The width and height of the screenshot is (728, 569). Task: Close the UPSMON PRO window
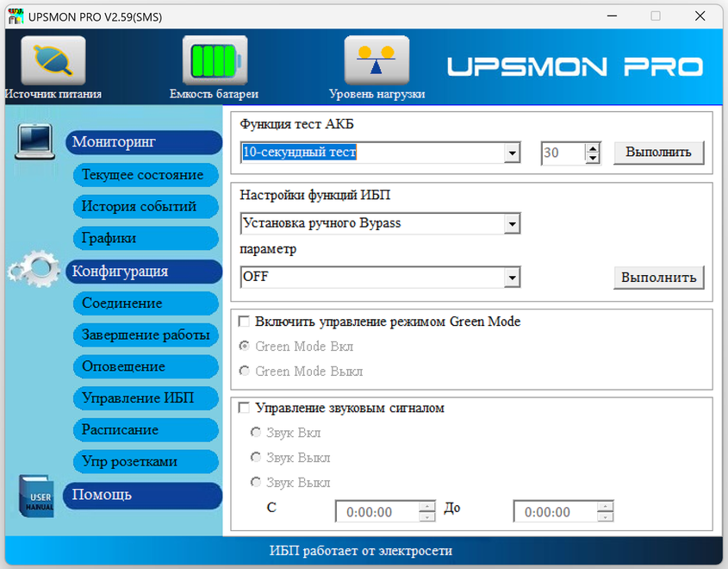click(700, 16)
